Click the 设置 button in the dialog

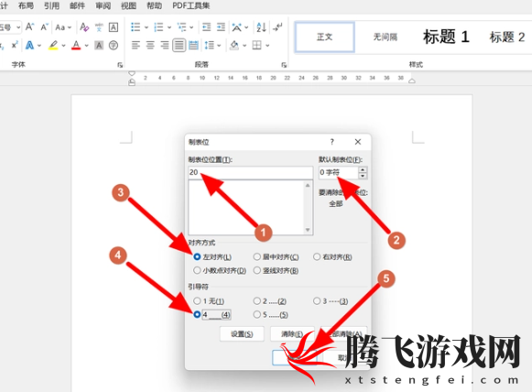(242, 334)
